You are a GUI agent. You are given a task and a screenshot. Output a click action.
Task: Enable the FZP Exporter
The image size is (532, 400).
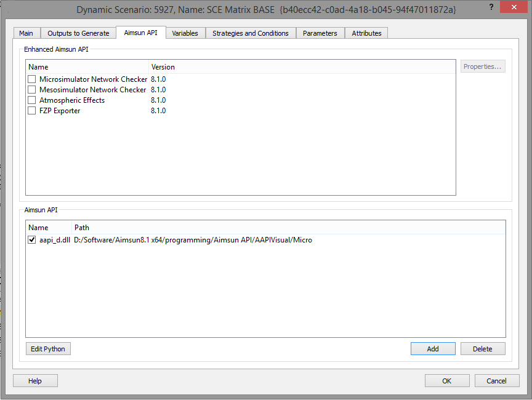coord(31,110)
